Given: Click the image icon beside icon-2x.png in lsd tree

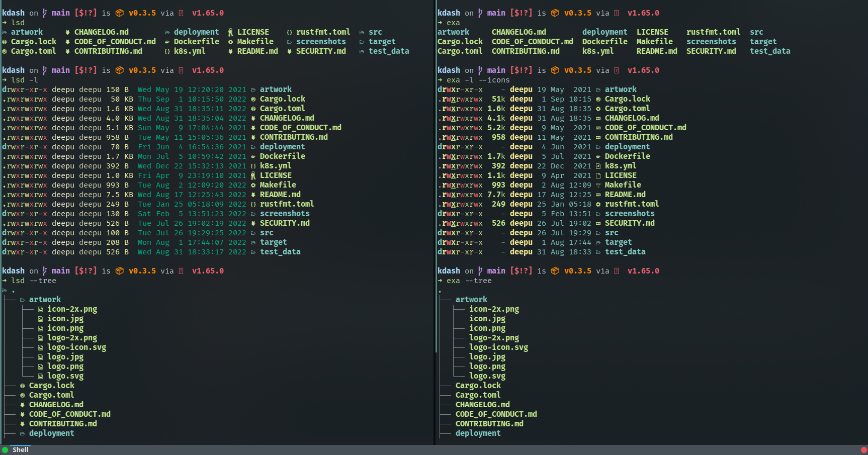Looking at the screenshot, I should click(x=40, y=309).
